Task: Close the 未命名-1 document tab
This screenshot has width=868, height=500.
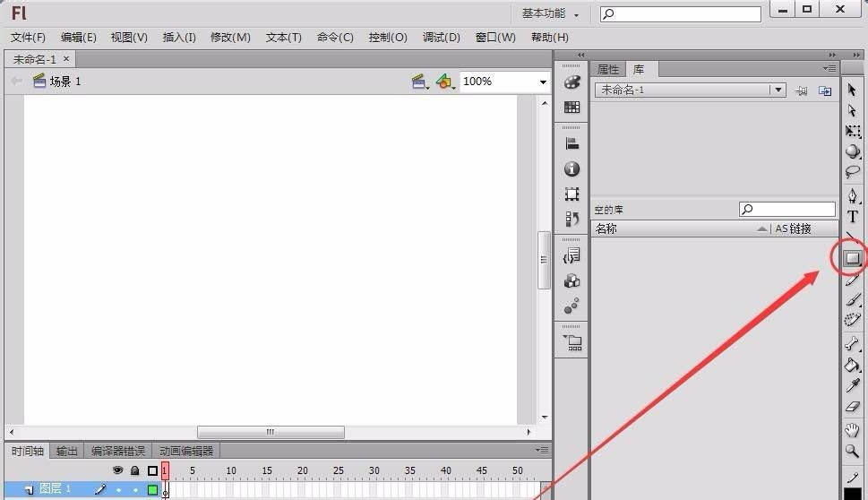Action: click(x=66, y=59)
